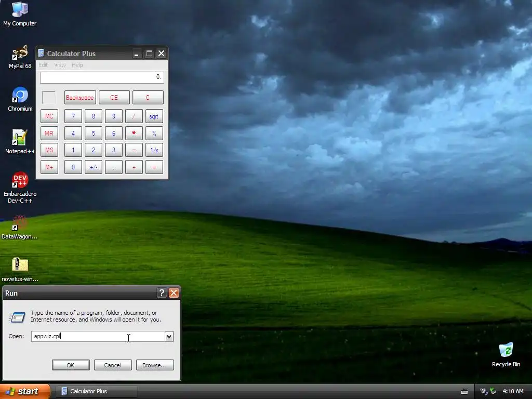Click the Calculator Plus title bar icon
Viewport: 532px width, 399px height.
point(41,54)
